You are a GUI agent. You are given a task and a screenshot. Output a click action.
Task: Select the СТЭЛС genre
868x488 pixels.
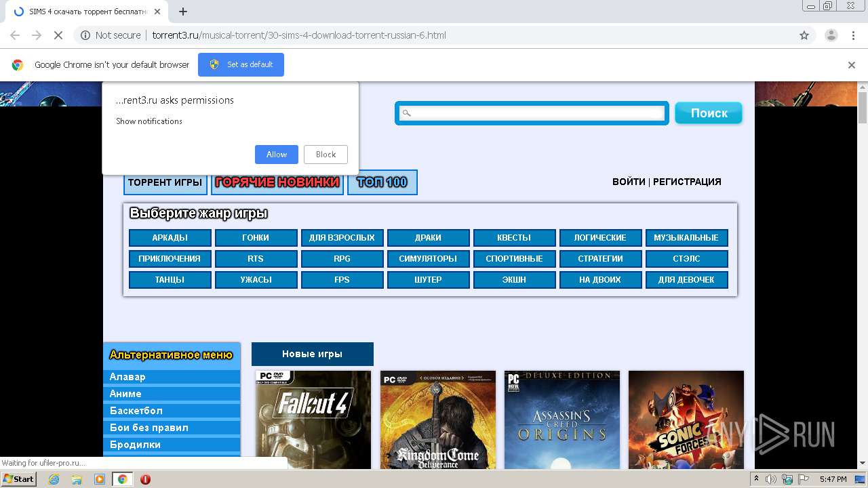point(686,259)
